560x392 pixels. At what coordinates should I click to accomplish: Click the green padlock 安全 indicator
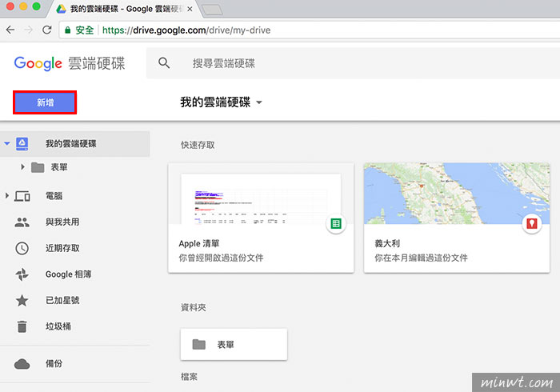(79, 30)
